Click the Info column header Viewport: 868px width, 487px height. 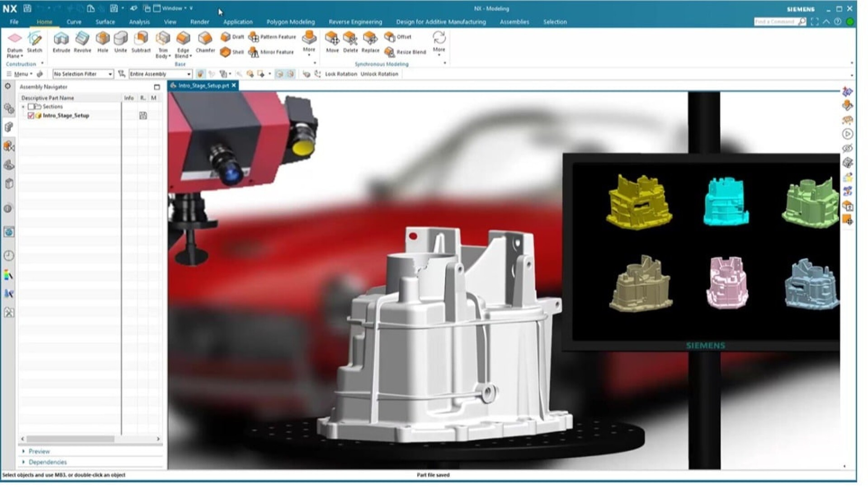(129, 98)
